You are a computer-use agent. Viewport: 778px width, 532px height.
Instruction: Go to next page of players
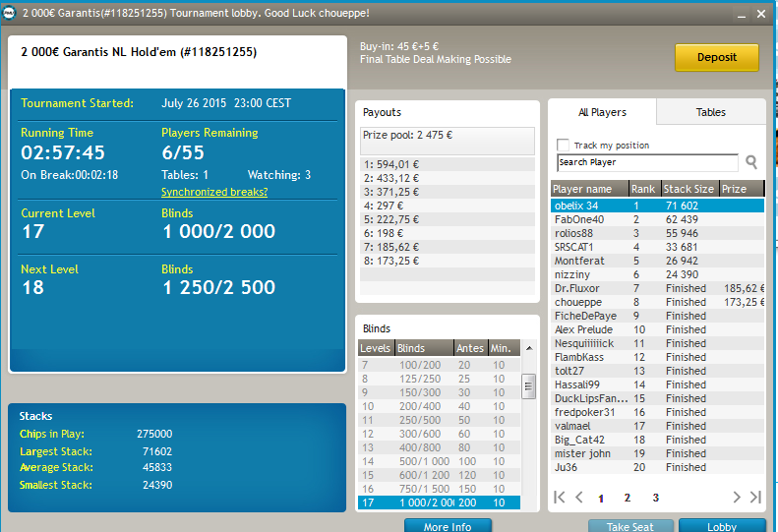737,498
